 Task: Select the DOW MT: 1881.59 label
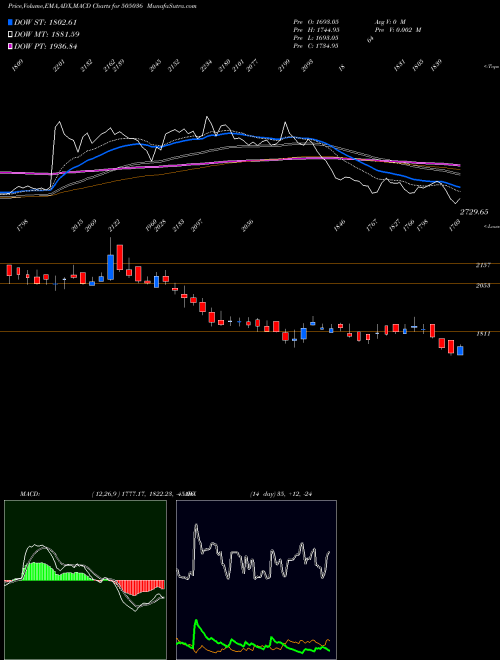pyautogui.click(x=47, y=35)
